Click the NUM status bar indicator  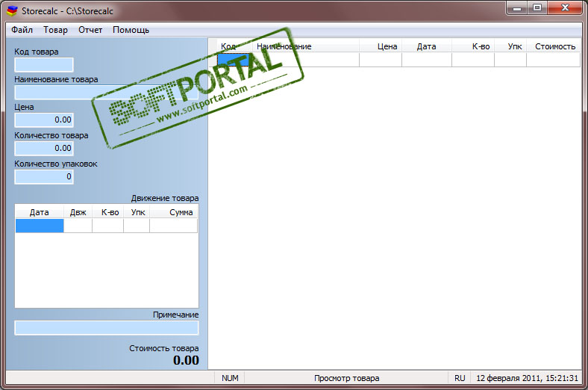pyautogui.click(x=230, y=378)
